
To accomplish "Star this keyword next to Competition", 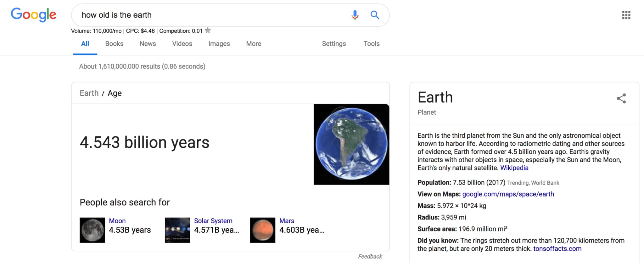I will (x=208, y=31).
